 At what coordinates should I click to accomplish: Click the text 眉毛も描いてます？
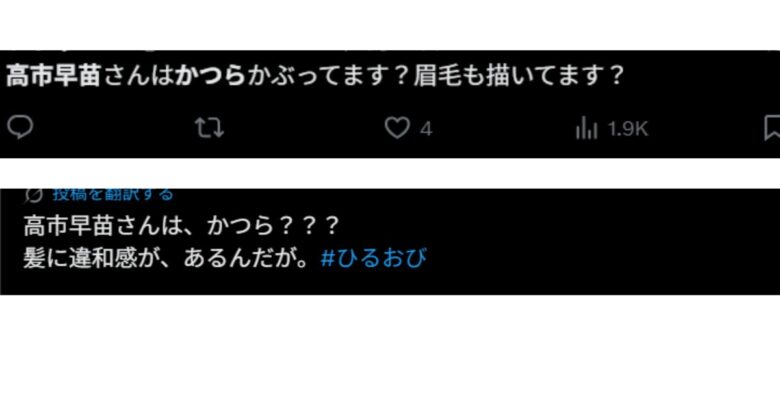click(518, 76)
